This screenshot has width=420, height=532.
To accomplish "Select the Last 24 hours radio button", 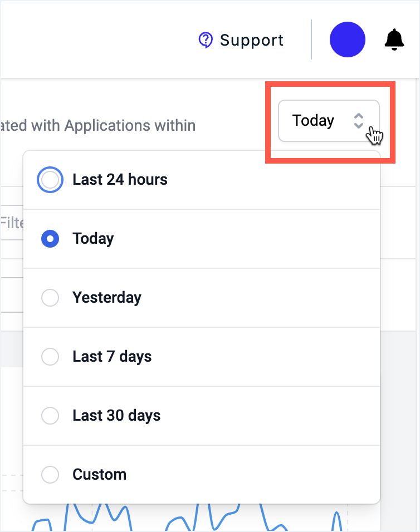I will coord(50,180).
